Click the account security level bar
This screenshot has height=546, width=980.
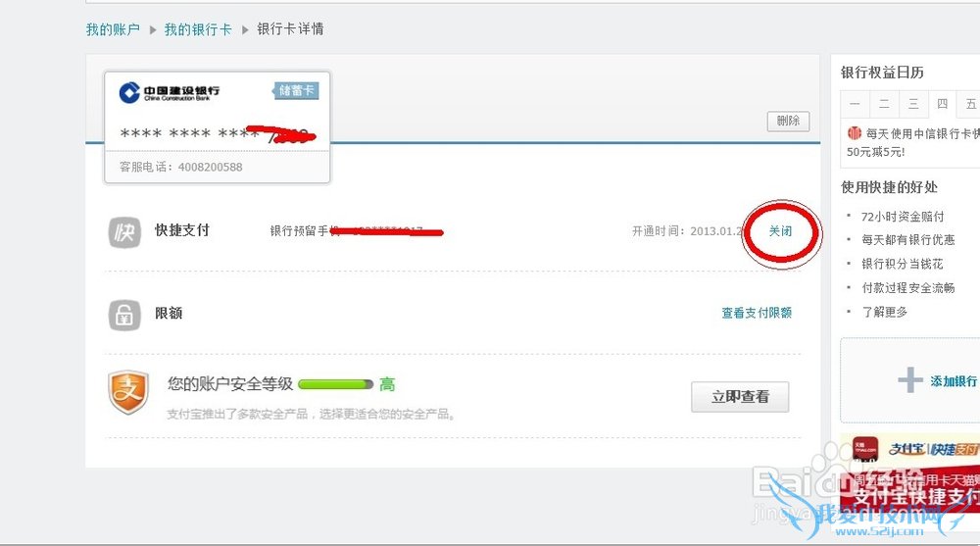pyautogui.click(x=335, y=384)
